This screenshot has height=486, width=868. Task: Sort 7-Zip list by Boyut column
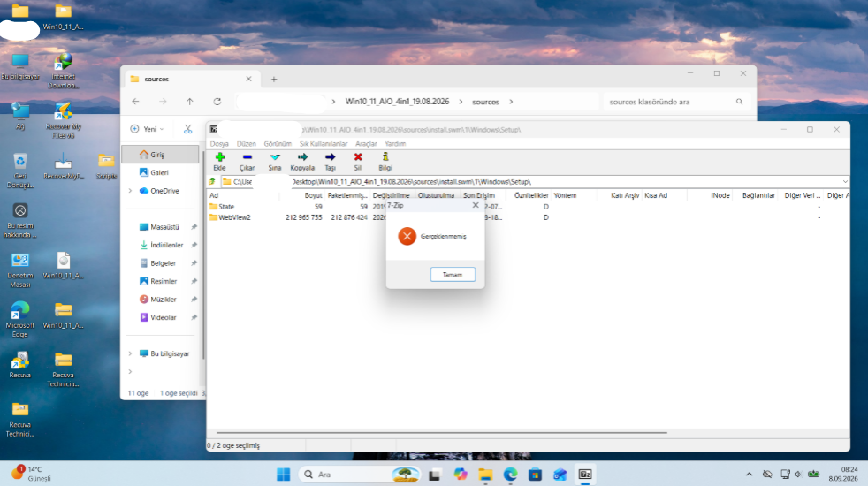(x=313, y=195)
